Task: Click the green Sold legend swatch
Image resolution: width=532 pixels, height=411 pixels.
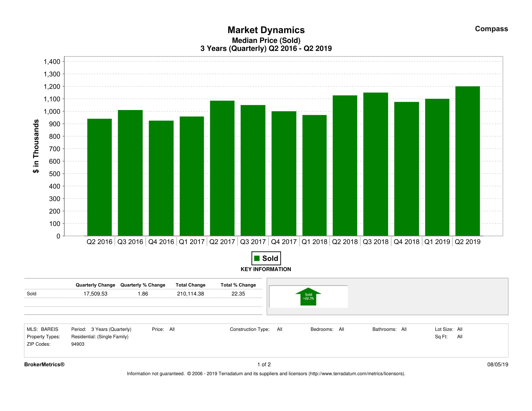Action: pos(257,258)
